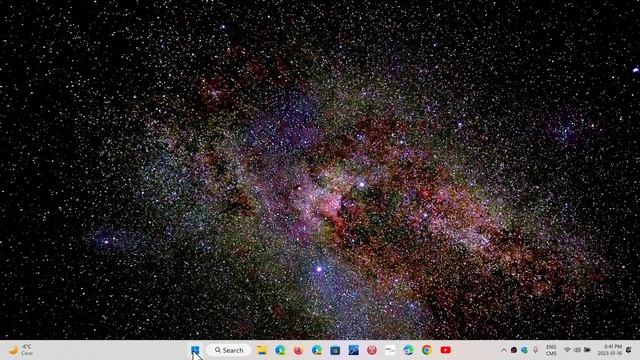Click the microphone tray icon

coord(536,350)
